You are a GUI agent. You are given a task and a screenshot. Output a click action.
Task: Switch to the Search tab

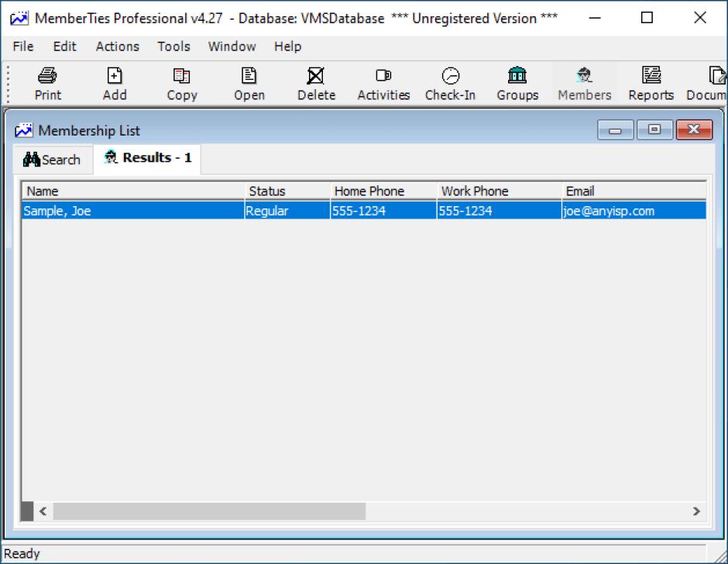53,160
